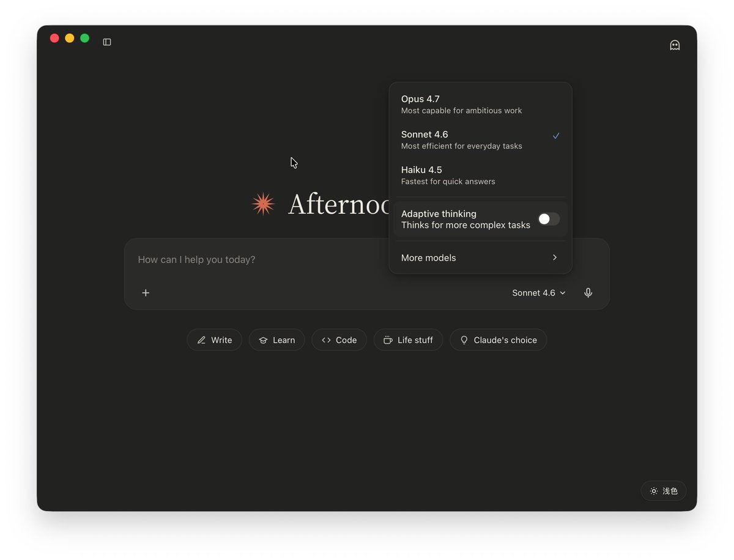Start voice input with microphone icon
The height and width of the screenshot is (560, 734).
pos(588,293)
